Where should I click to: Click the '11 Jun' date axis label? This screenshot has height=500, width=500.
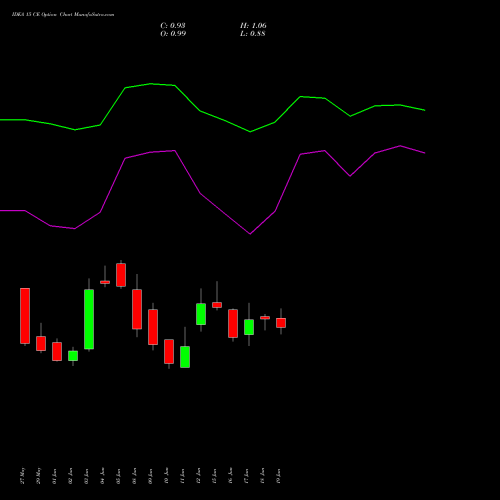(x=183, y=476)
